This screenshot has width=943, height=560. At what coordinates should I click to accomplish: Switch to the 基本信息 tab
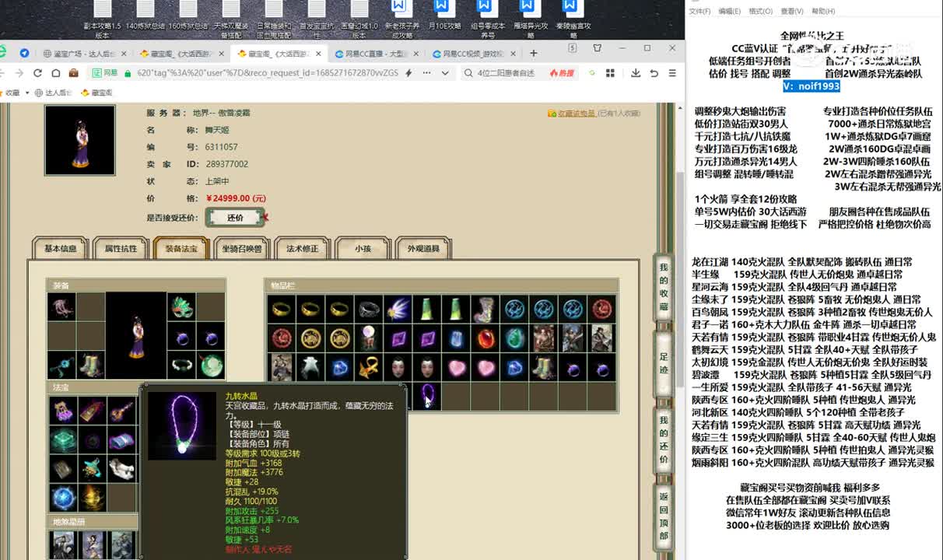point(61,249)
